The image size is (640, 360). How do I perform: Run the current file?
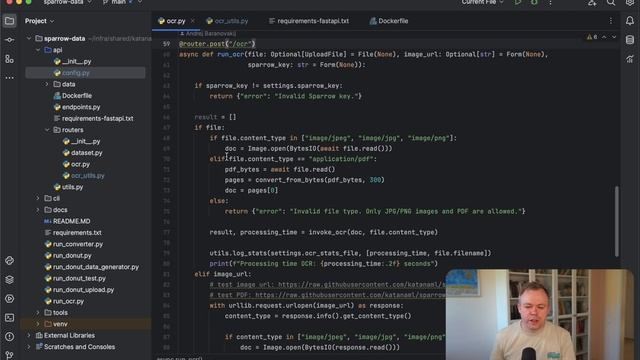pyautogui.click(x=518, y=2)
